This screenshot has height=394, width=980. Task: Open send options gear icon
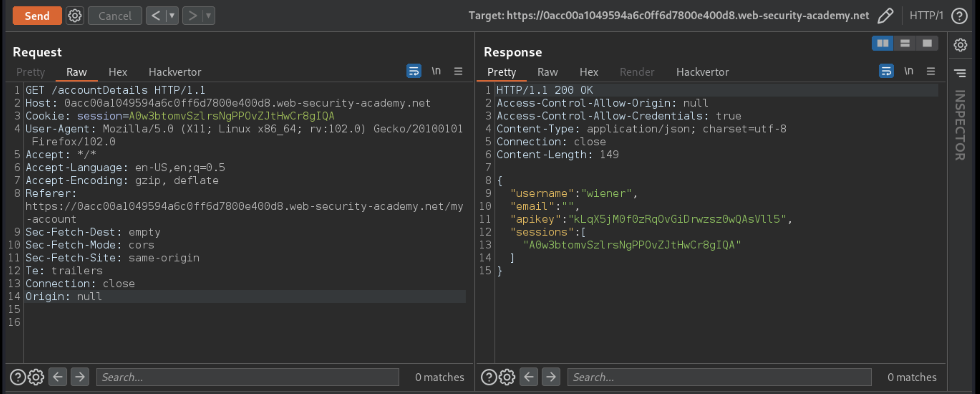(75, 16)
